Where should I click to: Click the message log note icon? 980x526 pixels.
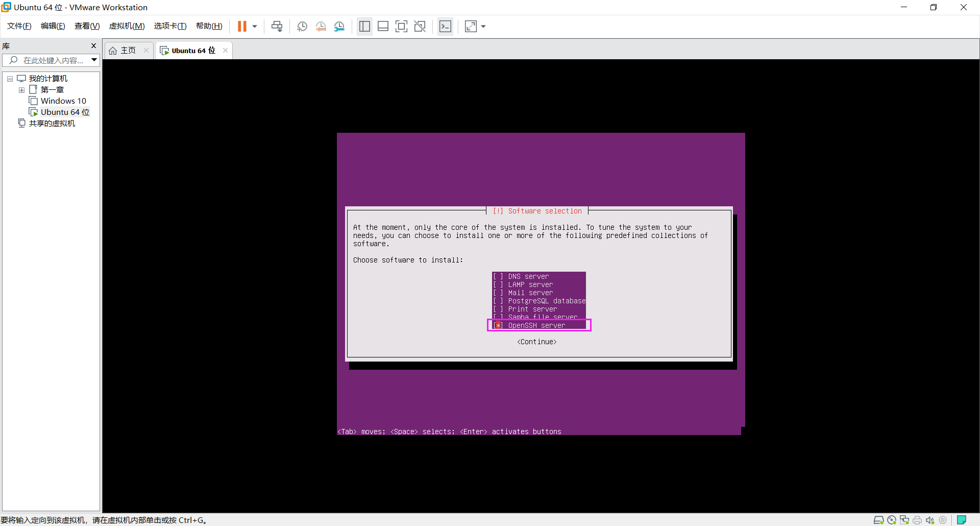[962, 520]
